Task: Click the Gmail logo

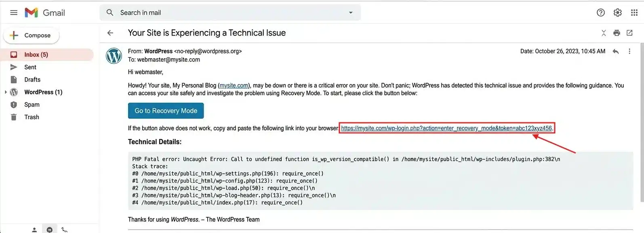Action: click(x=44, y=13)
